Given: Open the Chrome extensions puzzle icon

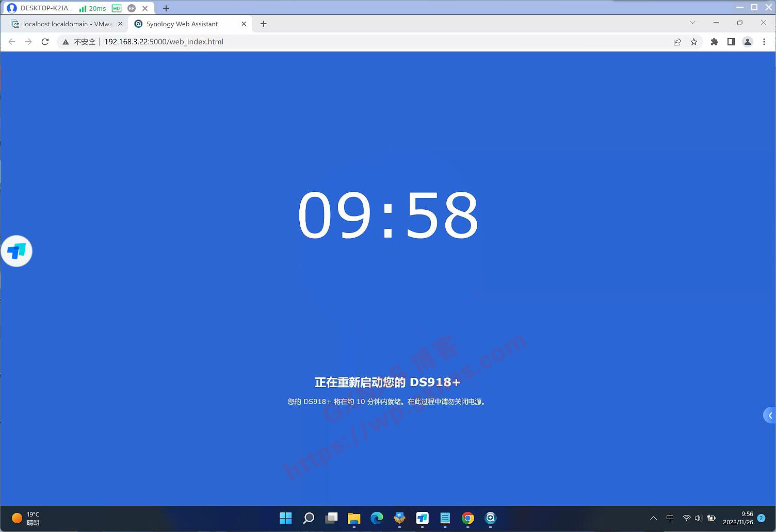Looking at the screenshot, I should [714, 42].
